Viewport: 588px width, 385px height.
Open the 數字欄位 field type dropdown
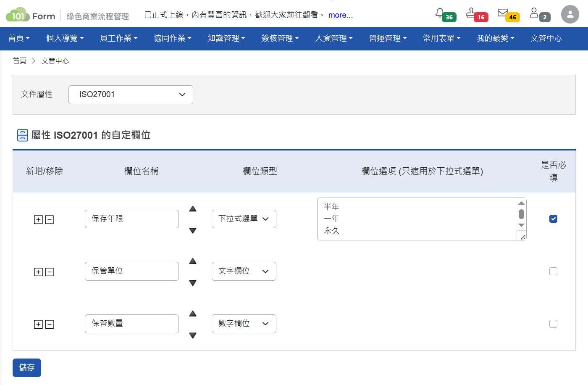[244, 324]
